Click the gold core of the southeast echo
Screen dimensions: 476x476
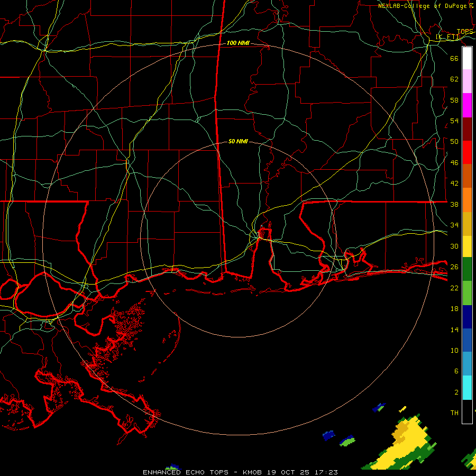pos(401,432)
